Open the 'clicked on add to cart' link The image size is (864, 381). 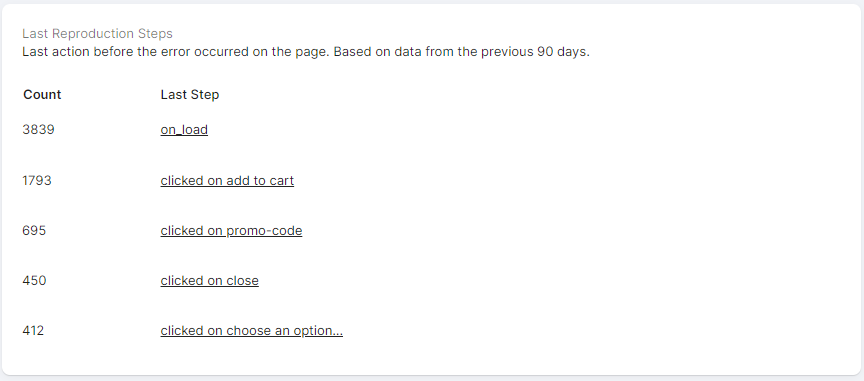[x=227, y=180]
